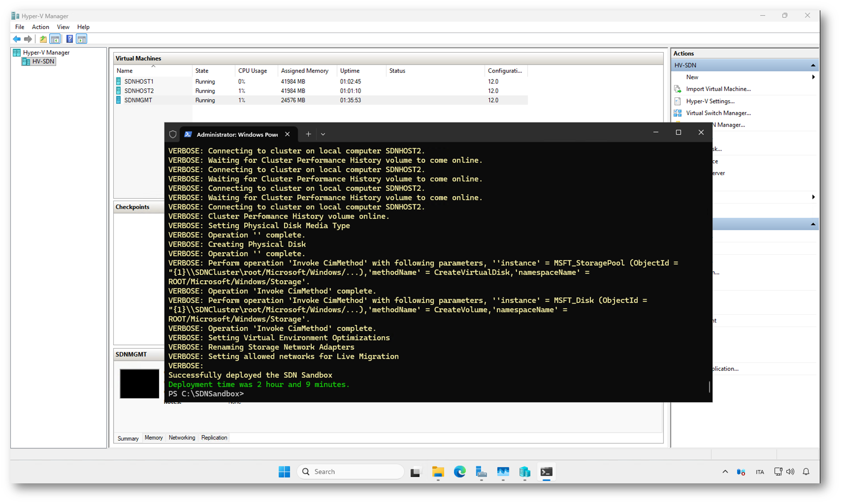Screen dimensions: 841x504
Task: Select the SDNHOST1 virtual machine row
Action: (x=139, y=82)
